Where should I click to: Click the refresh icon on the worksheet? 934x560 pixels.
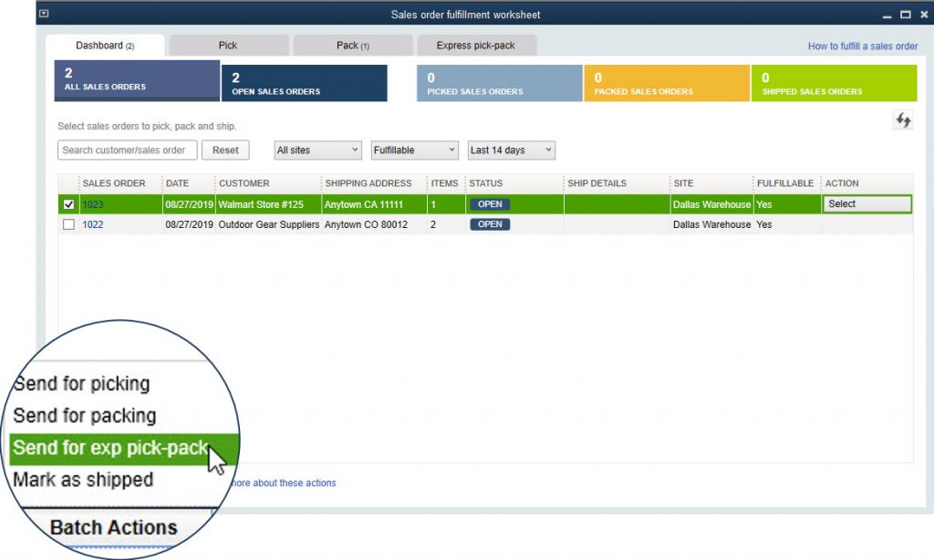(903, 120)
